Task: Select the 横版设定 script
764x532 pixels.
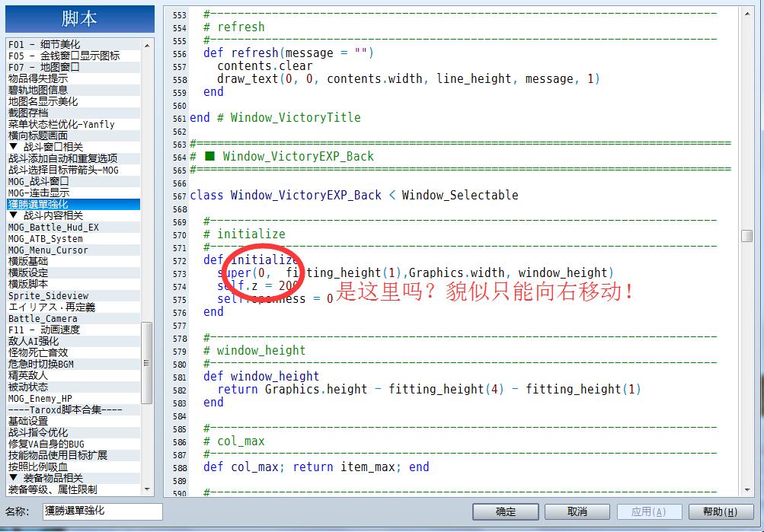Action: pos(74,273)
